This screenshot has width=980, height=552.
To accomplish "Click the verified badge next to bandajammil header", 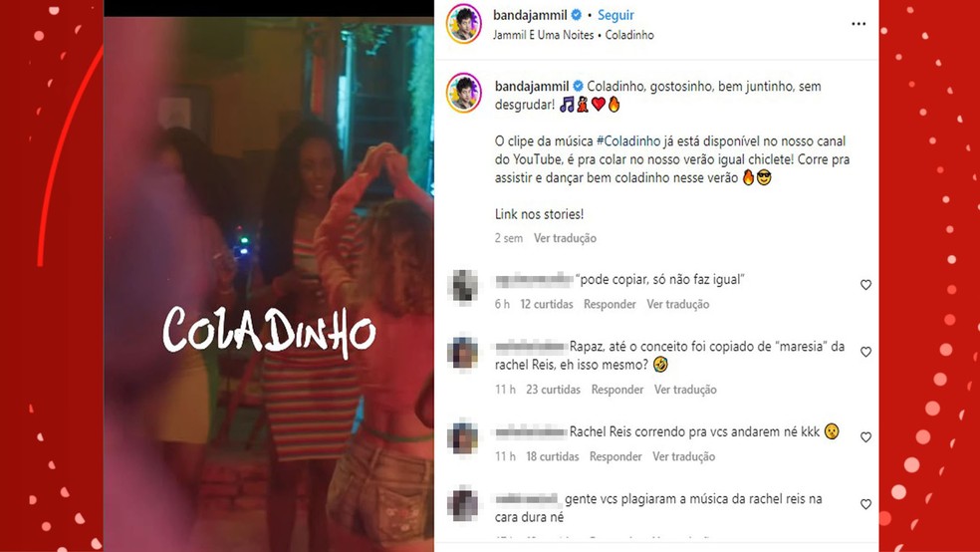I will pos(577,15).
